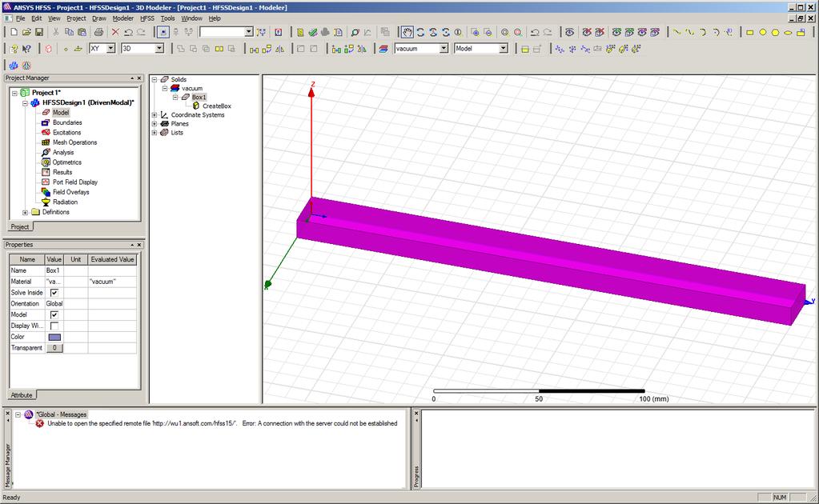
Task: Open the XY drawing plane dropdown
Action: click(110, 49)
